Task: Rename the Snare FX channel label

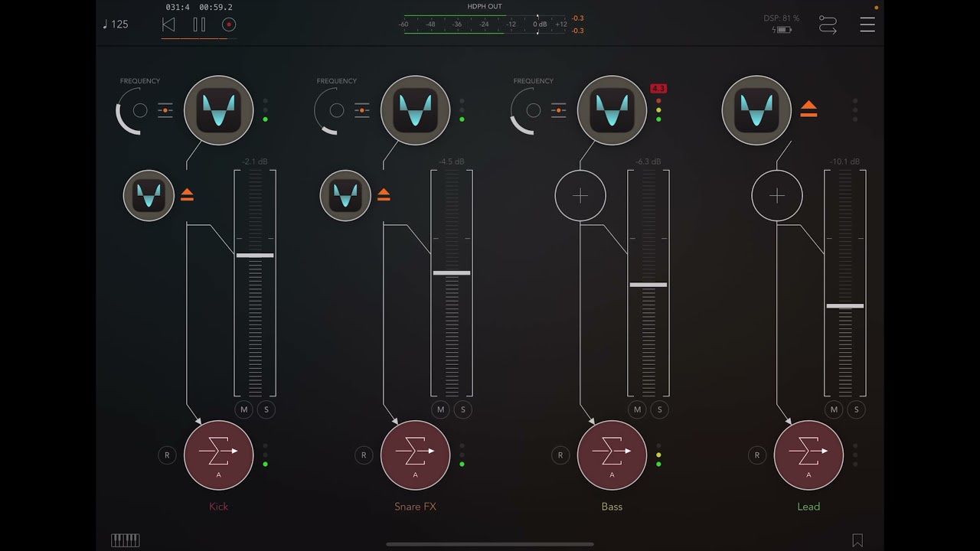Action: click(x=415, y=507)
